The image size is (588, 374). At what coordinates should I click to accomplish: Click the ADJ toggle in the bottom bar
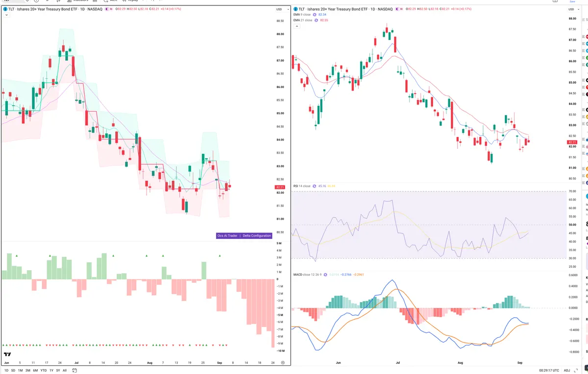click(567, 371)
